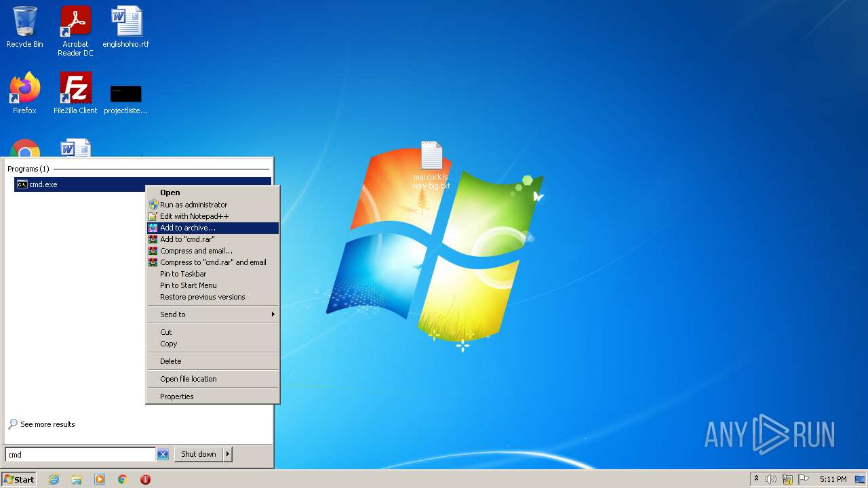The image size is (868, 488).
Task: Launch FileZilla Client desktop shortcut
Action: 75,94
